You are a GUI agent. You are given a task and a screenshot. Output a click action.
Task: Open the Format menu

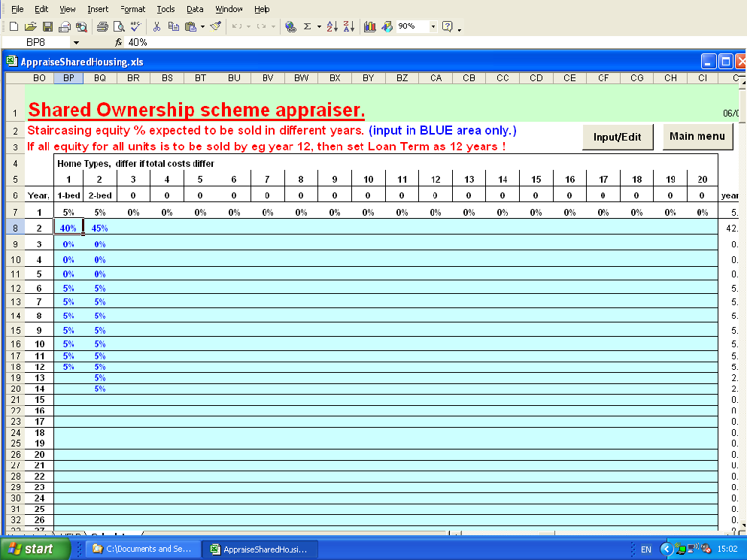133,9
